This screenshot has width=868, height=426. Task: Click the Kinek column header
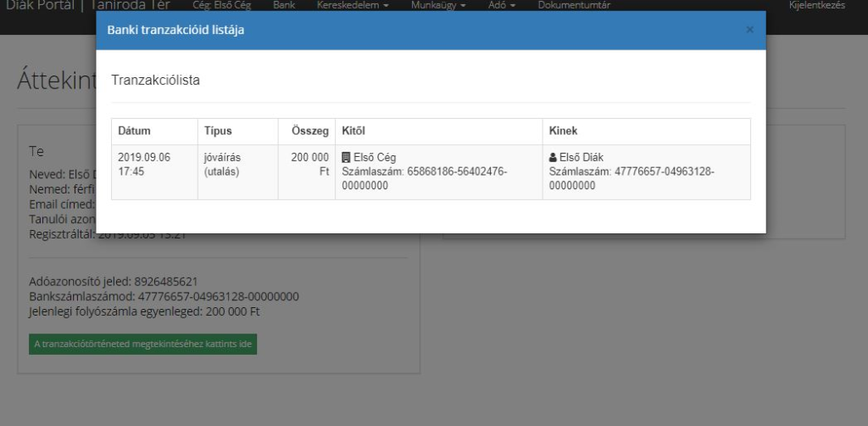click(x=564, y=132)
